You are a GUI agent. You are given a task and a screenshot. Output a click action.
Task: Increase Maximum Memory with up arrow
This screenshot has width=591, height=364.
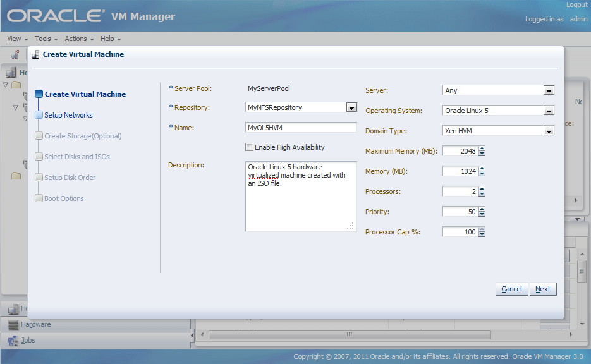point(482,149)
